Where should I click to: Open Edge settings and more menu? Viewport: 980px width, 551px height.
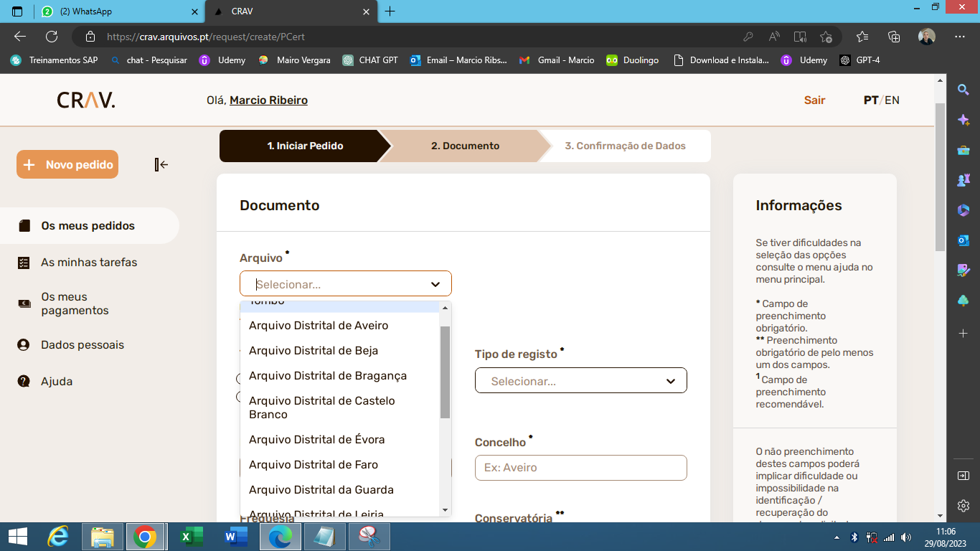(960, 37)
